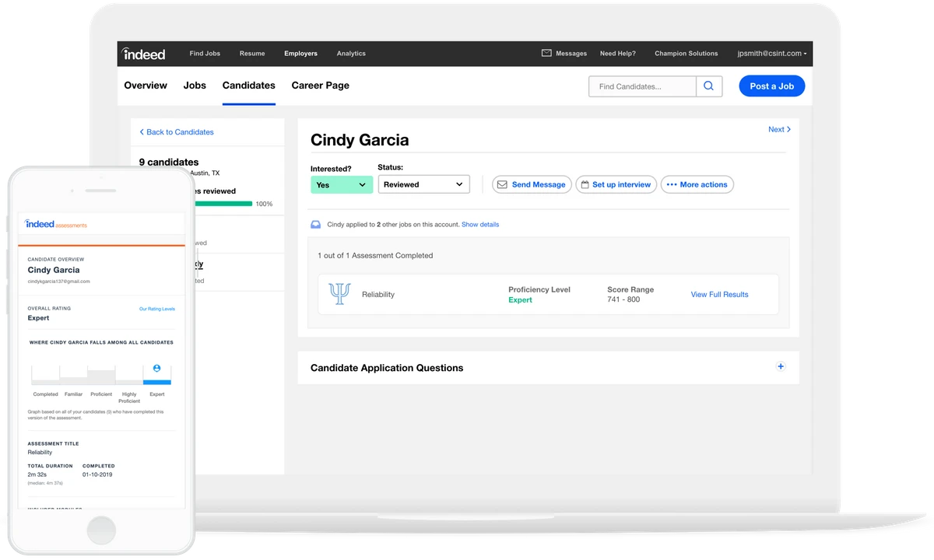Viewport: 934px width, 560px height.
Task: Open the More actions menu
Action: (x=697, y=184)
